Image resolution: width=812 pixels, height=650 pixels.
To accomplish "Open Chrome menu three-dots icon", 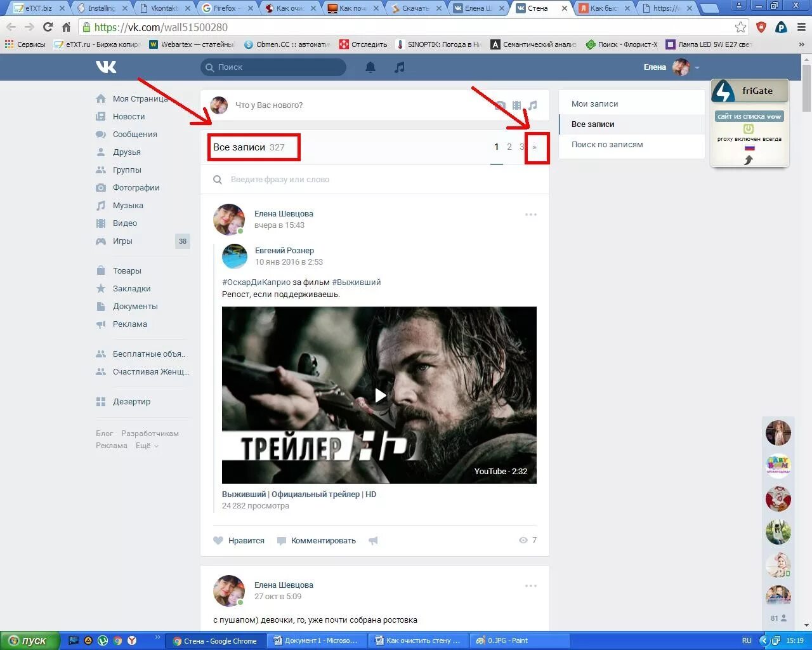I will [801, 27].
